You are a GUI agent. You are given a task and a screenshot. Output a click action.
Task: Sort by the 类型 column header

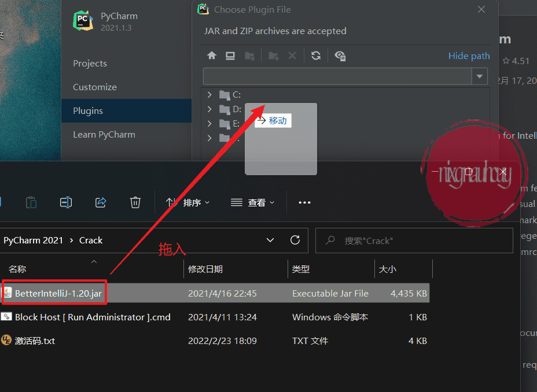pos(301,269)
